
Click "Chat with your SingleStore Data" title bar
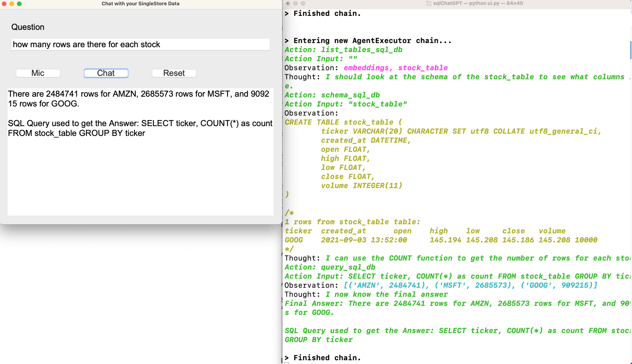pyautogui.click(x=141, y=4)
